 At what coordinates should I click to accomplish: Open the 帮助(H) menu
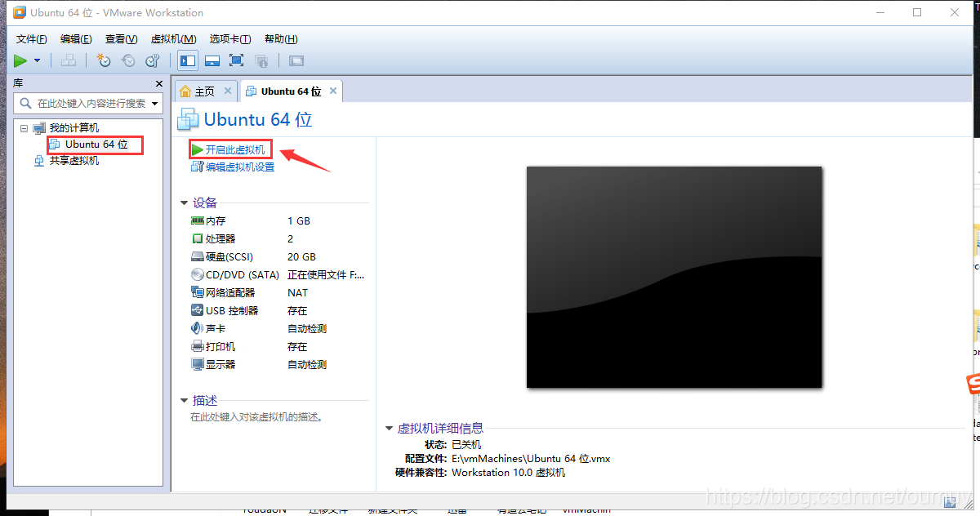(281, 39)
